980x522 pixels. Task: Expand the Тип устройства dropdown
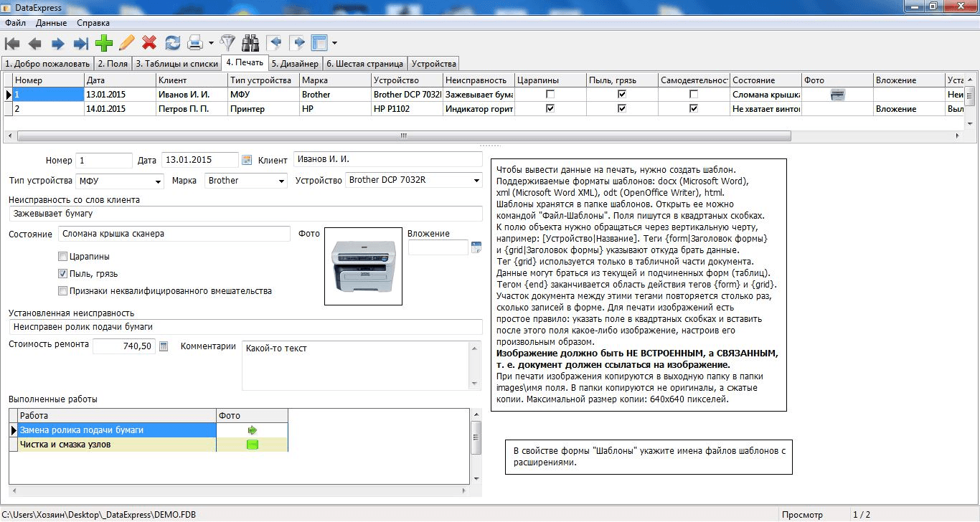point(158,181)
